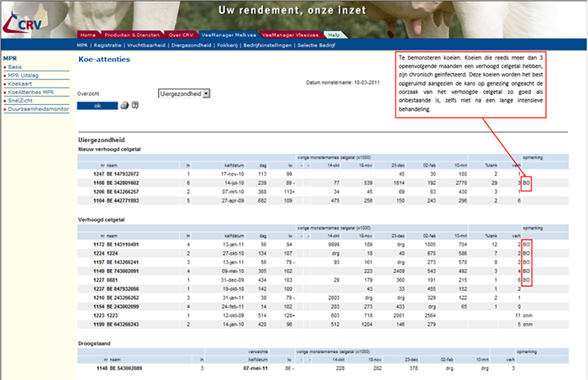Open MPR Uitslag sidebar link
Image resolution: width=588 pixels, height=380 pixels.
pyautogui.click(x=24, y=74)
